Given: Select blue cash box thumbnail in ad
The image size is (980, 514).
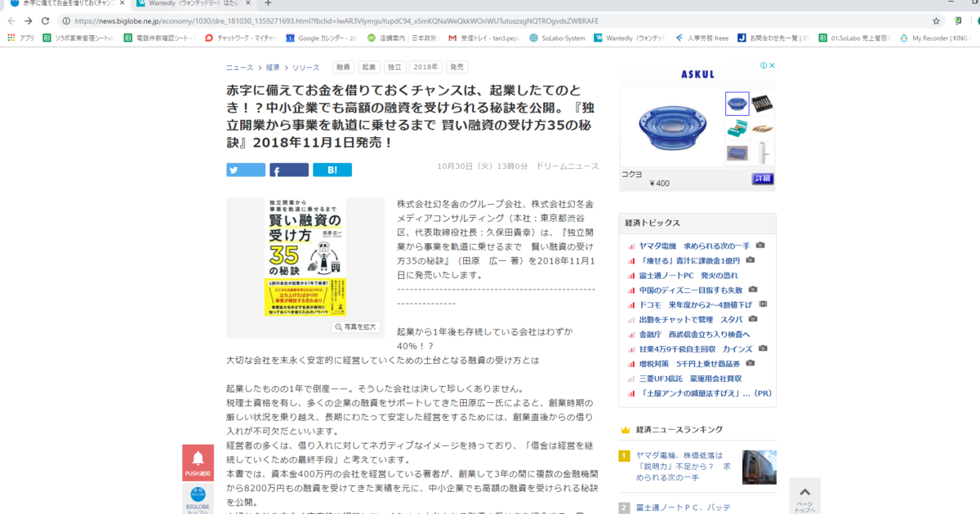Looking at the screenshot, I should (x=737, y=153).
